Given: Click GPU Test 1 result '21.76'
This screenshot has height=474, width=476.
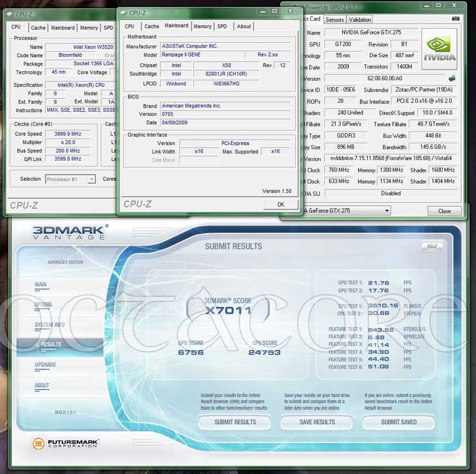Looking at the screenshot, I should point(378,283).
